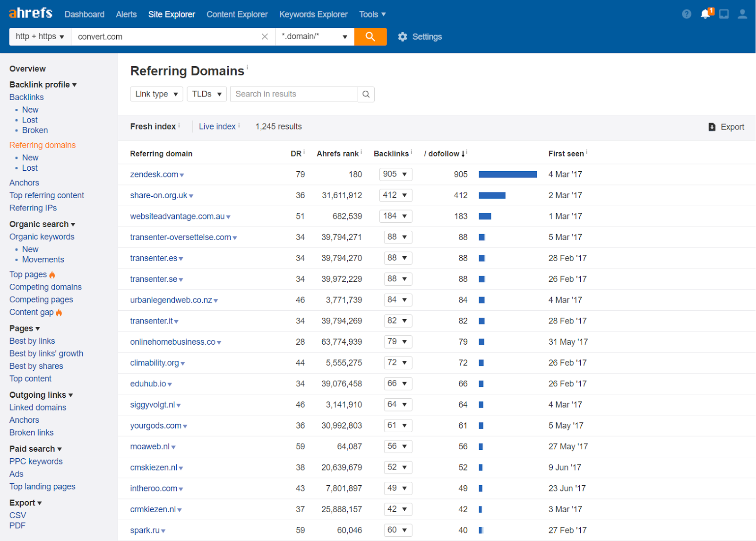Screen dimensions: 756x541
Task: Click the info icon next to Fresh index
Action: click(x=179, y=125)
